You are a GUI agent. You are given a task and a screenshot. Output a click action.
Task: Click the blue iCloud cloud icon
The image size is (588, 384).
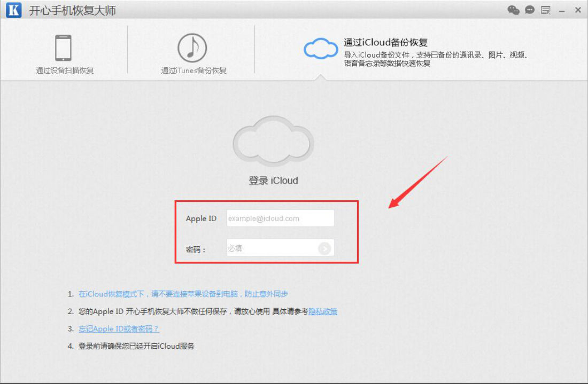(321, 49)
